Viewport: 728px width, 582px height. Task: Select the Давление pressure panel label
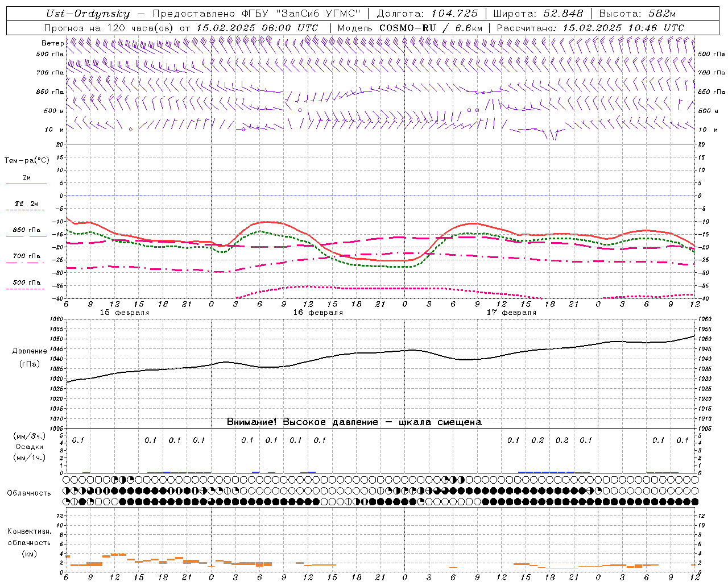pyautogui.click(x=30, y=351)
